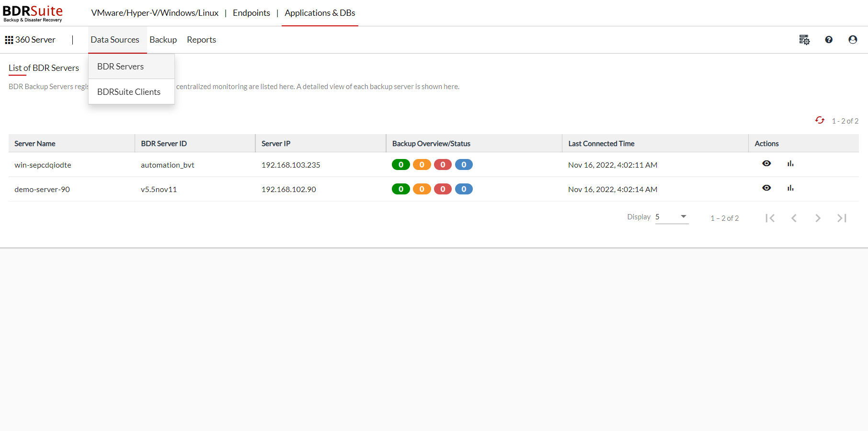Switch to Applications & DBs tab
This screenshot has width=868, height=431.
(x=320, y=13)
